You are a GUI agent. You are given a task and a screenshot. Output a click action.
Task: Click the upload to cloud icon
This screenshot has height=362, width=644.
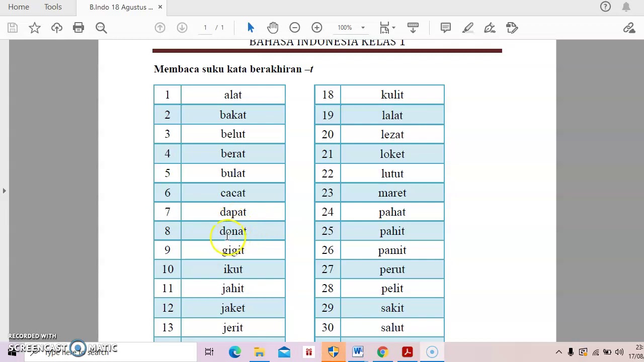click(56, 28)
